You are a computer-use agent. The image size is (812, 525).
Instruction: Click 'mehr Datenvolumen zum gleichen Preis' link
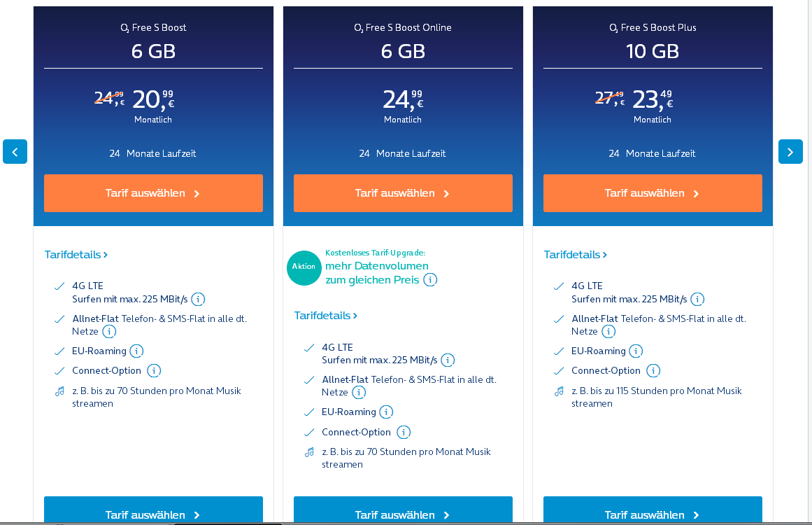click(376, 272)
